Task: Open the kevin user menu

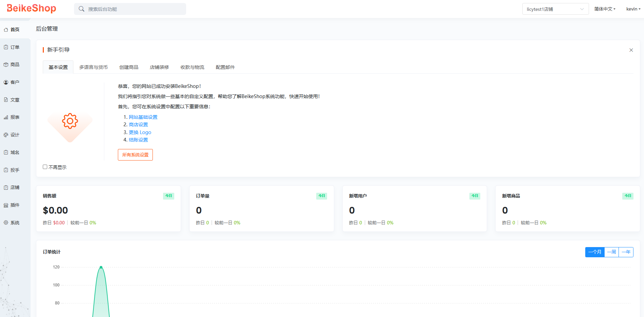Action: point(633,9)
